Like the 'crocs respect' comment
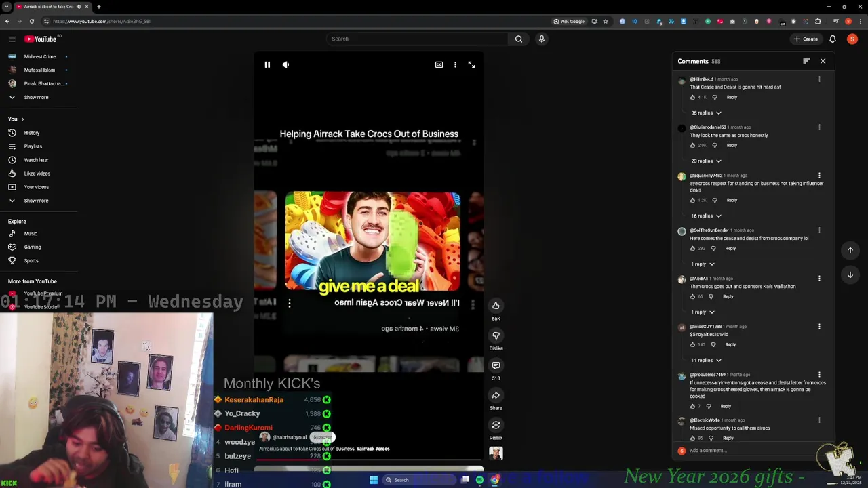This screenshot has height=488, width=868. coord(692,200)
